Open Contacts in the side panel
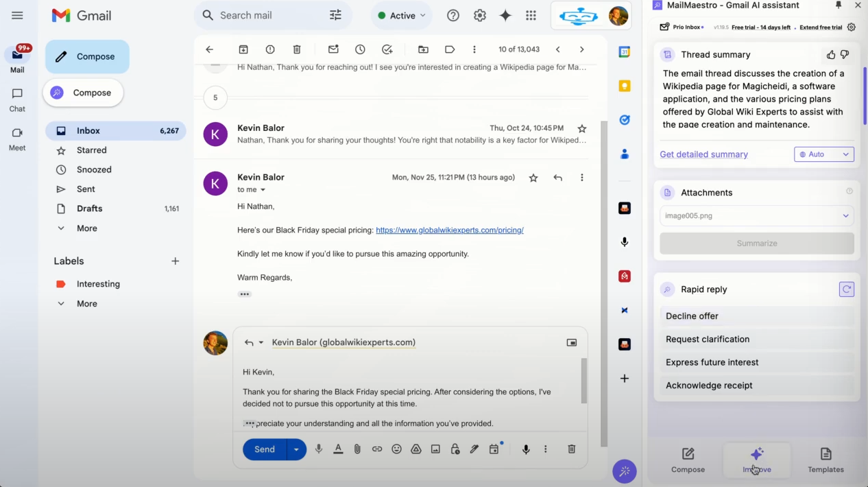Viewport: 868px width, 487px height. click(x=625, y=154)
